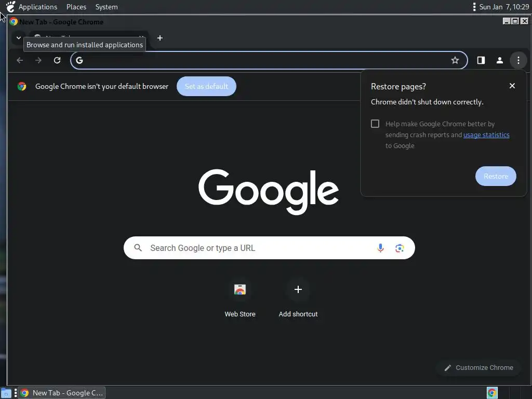532x399 pixels.
Task: Open the usage statistics link
Action: [486, 135]
